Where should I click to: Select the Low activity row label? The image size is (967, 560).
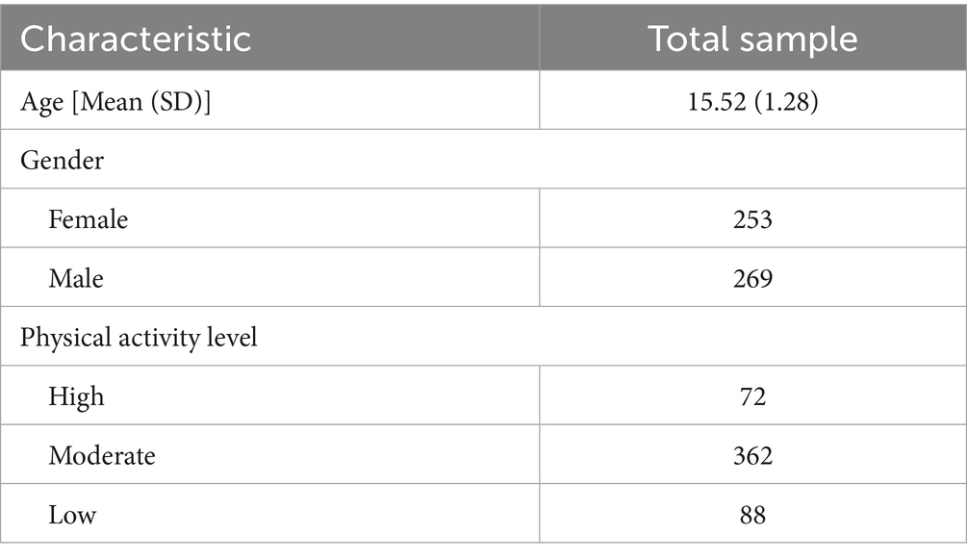point(72,515)
